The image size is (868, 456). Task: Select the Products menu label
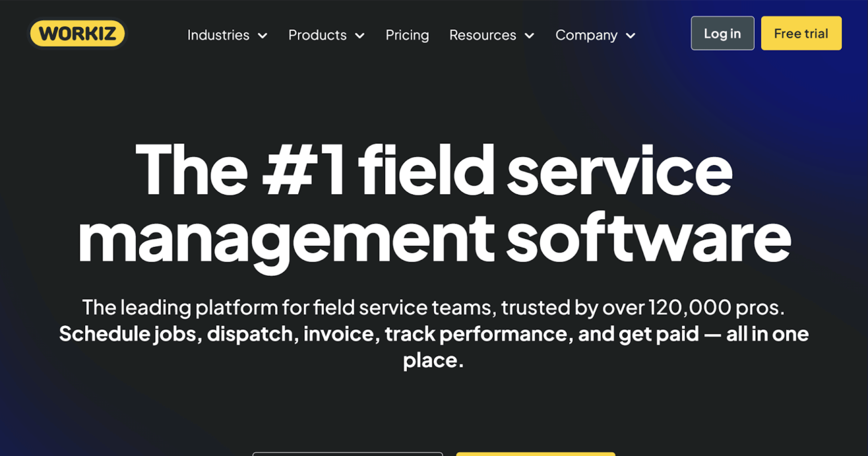317,35
